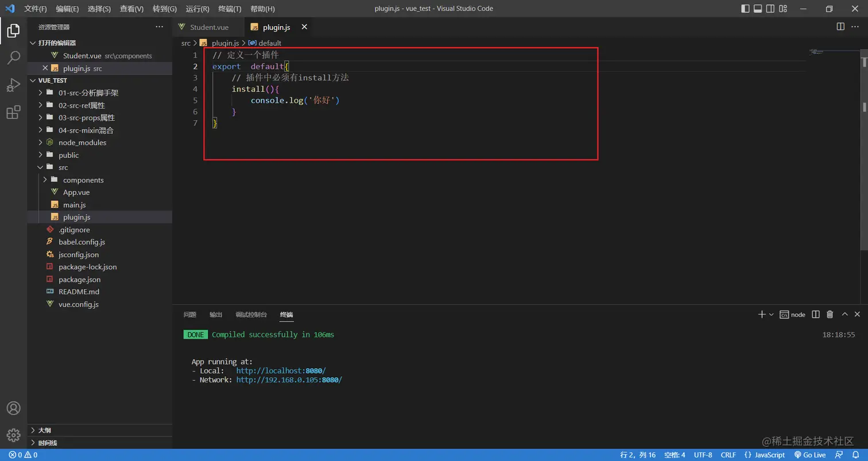The width and height of the screenshot is (868, 461).
Task: Start Go Live server
Action: click(809, 455)
